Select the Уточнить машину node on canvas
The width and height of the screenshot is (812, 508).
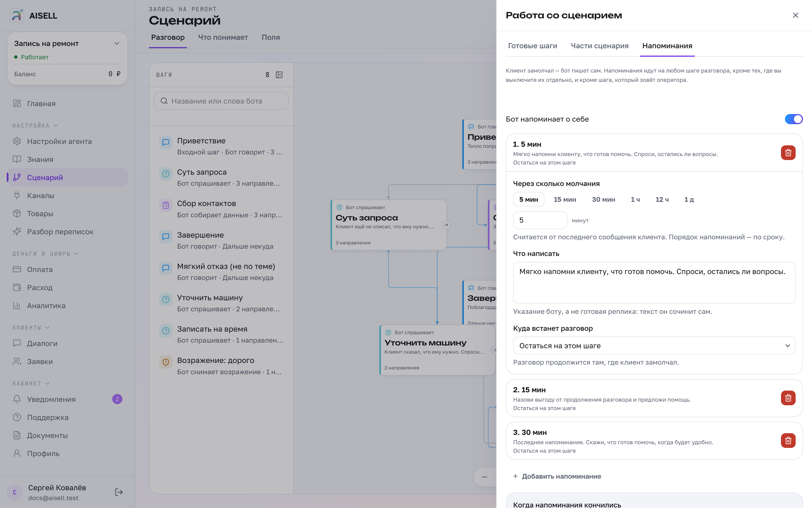tap(438, 350)
